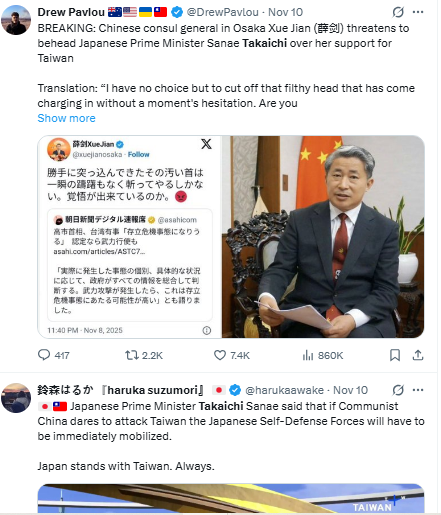Screen dimensions: 441x515
Task: Open more options menu on Drew Pavlou's post
Action: (418, 12)
